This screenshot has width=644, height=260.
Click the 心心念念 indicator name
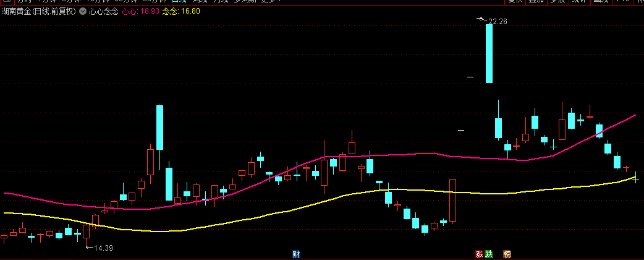pos(104,12)
